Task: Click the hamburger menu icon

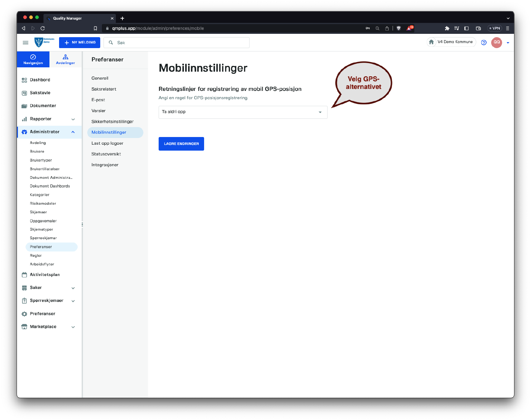Action: [x=26, y=42]
